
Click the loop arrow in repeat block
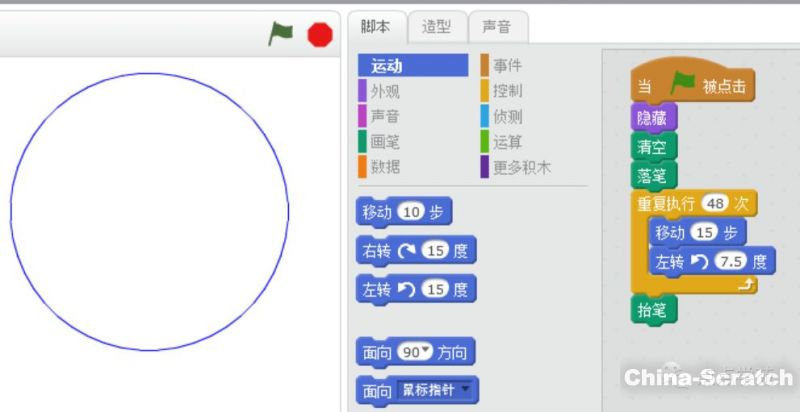pyautogui.click(x=744, y=285)
